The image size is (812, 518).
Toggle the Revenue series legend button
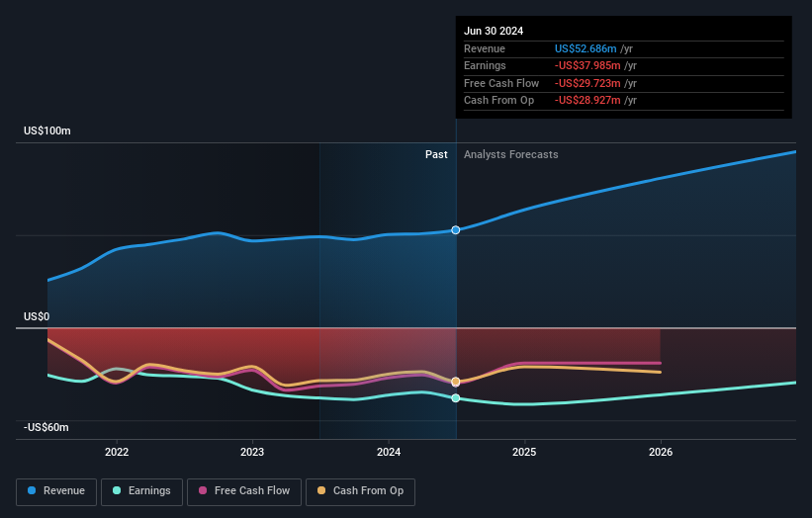[x=56, y=491]
